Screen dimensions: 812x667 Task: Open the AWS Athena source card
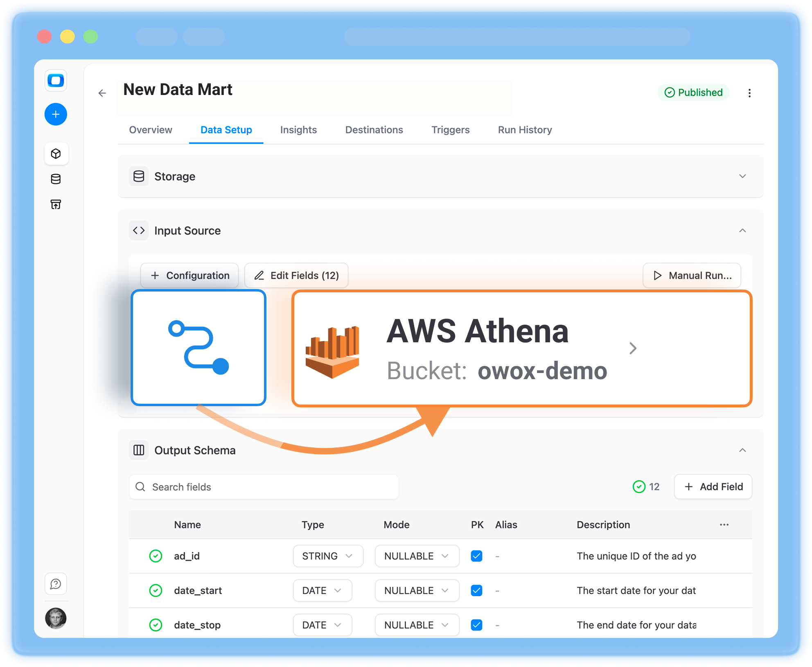coord(522,348)
